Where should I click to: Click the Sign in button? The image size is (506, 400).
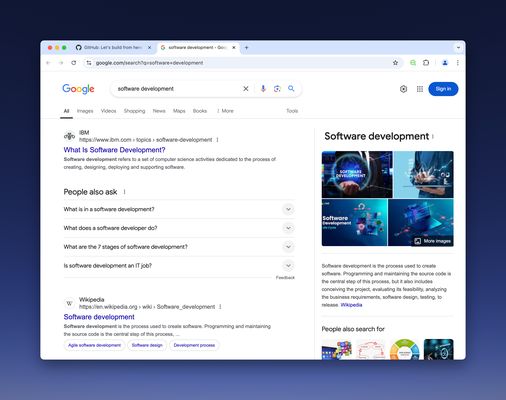click(x=443, y=89)
